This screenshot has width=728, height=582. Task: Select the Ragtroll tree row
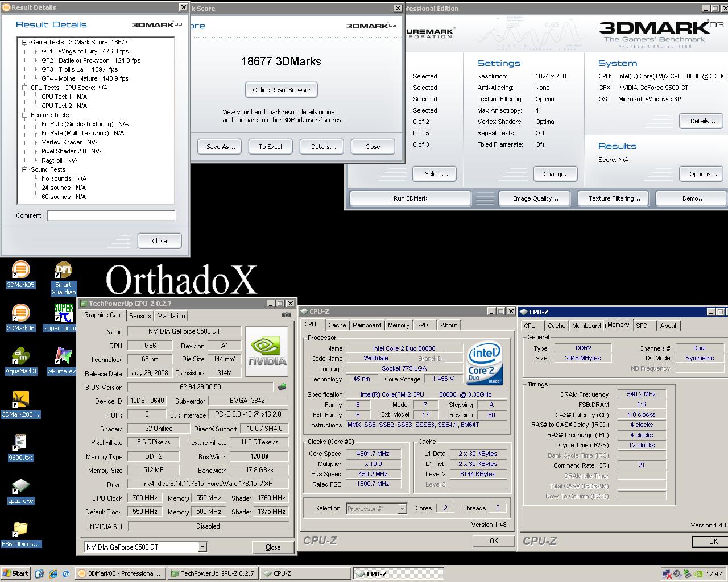(x=59, y=160)
